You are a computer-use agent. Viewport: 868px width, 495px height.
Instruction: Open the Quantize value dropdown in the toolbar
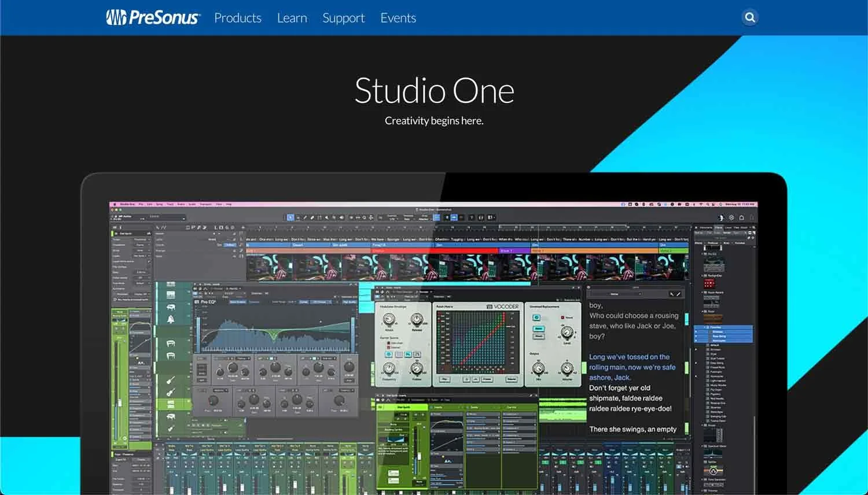[x=393, y=218]
